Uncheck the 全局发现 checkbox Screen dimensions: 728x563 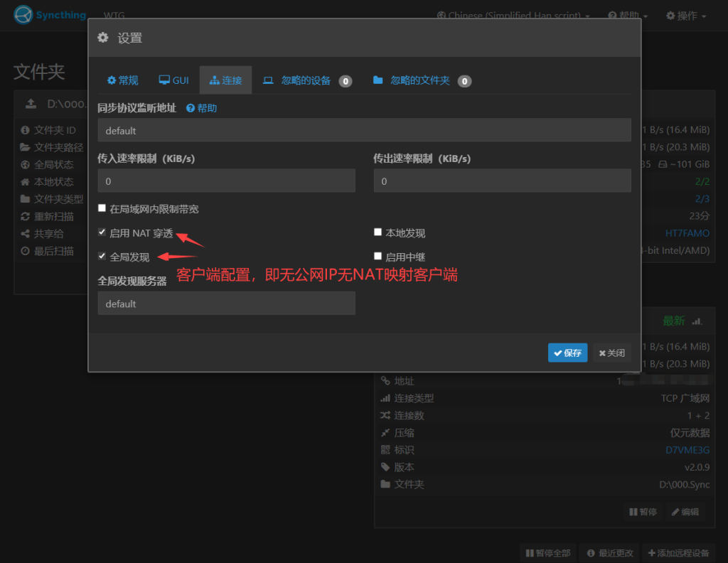tap(102, 256)
